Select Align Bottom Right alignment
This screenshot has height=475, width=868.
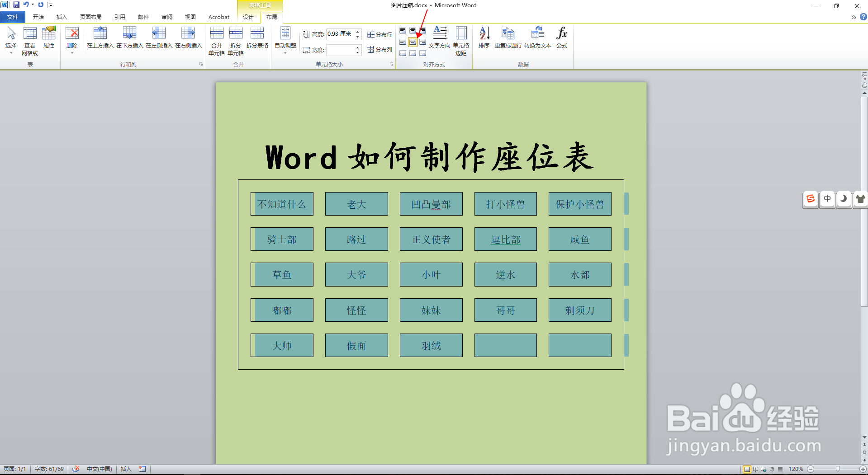coord(422,53)
